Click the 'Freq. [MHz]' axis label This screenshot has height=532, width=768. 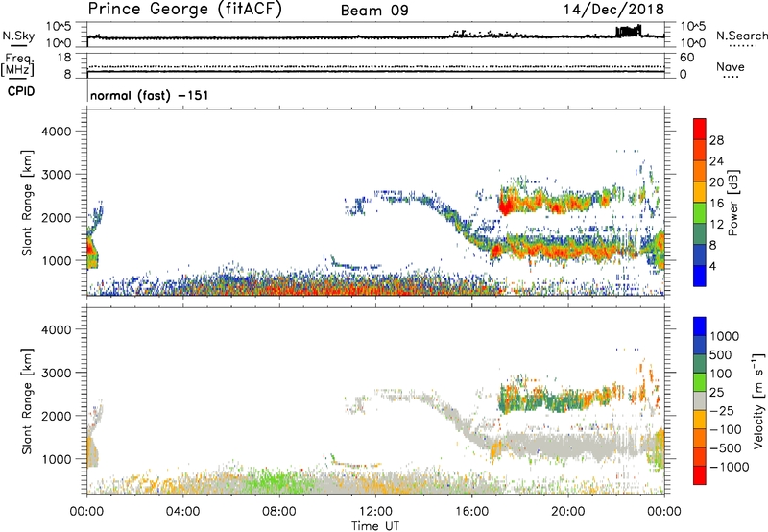[17, 65]
